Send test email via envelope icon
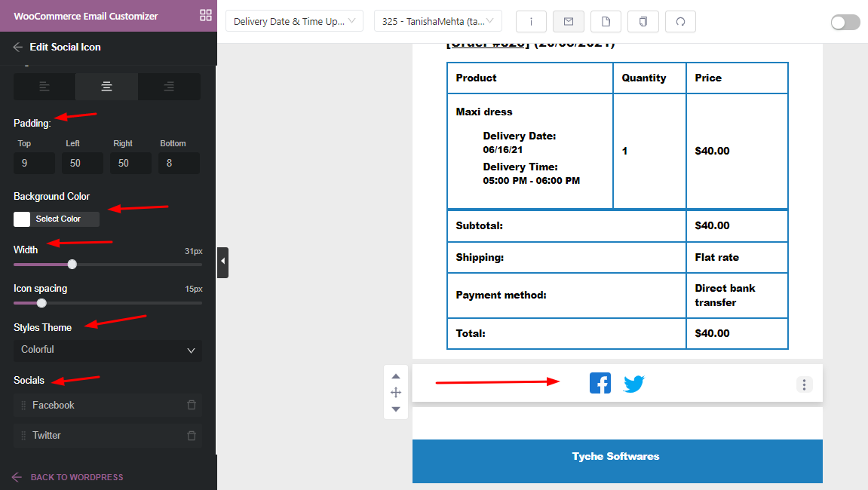This screenshot has width=868, height=490. [569, 22]
